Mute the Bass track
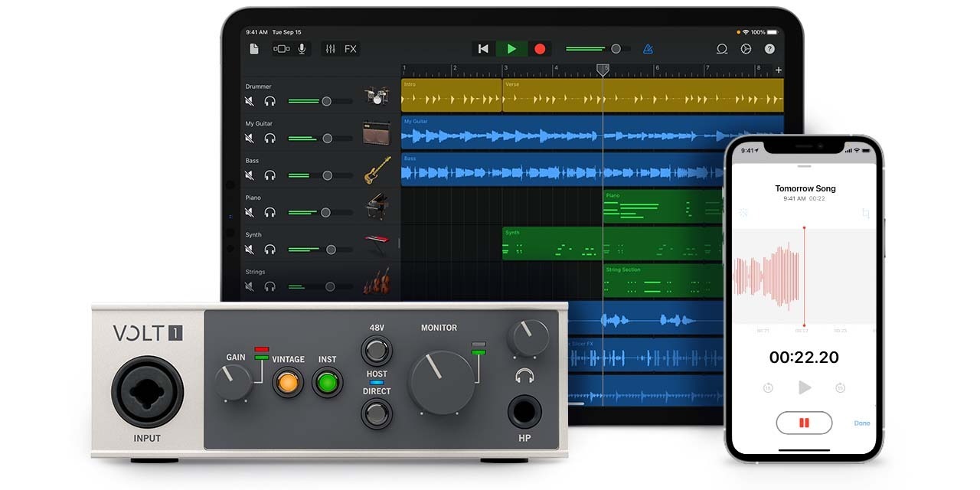Viewport: 980px width, 490px height. pos(249,175)
